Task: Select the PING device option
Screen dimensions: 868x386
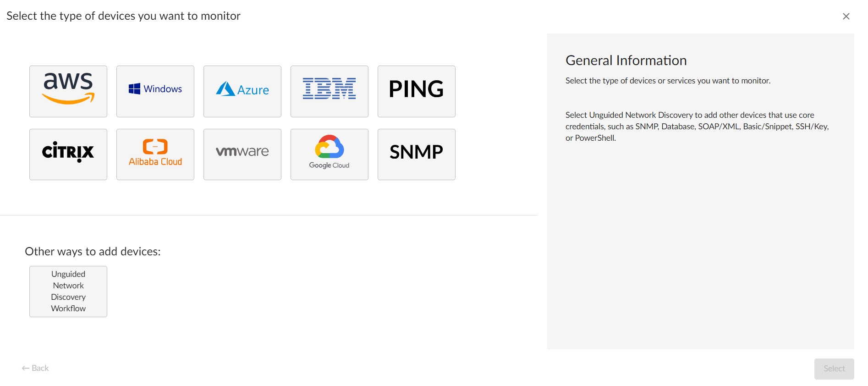Action: coord(417,91)
